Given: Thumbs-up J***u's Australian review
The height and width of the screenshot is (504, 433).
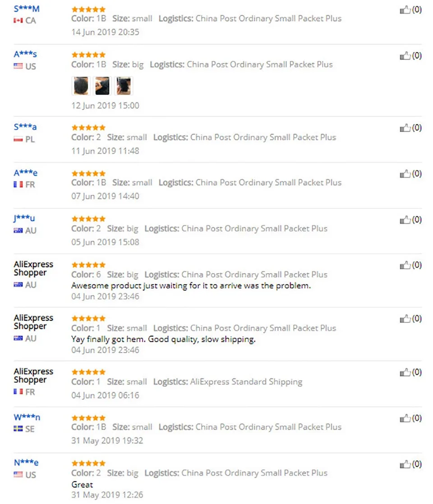Looking at the screenshot, I should pos(405,220).
